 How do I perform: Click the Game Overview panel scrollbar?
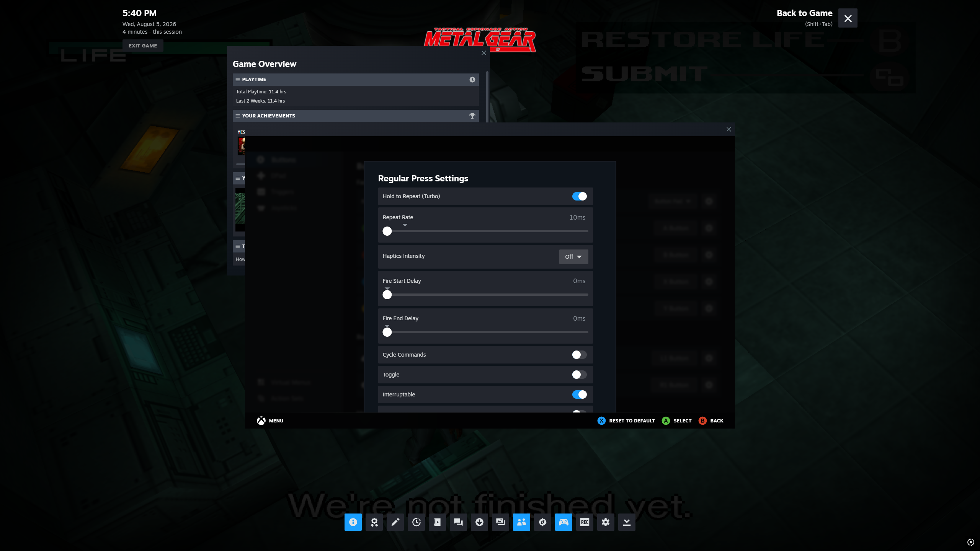click(487, 96)
